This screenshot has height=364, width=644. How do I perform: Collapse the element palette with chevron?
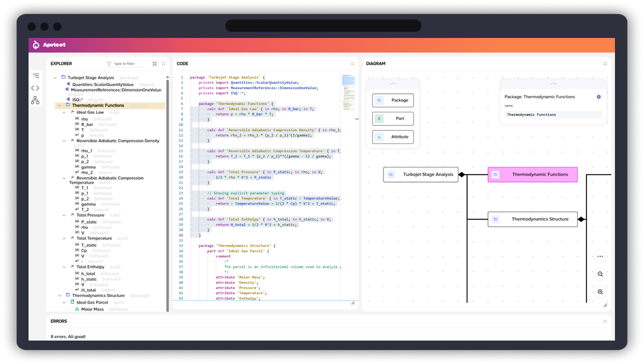click(392, 84)
